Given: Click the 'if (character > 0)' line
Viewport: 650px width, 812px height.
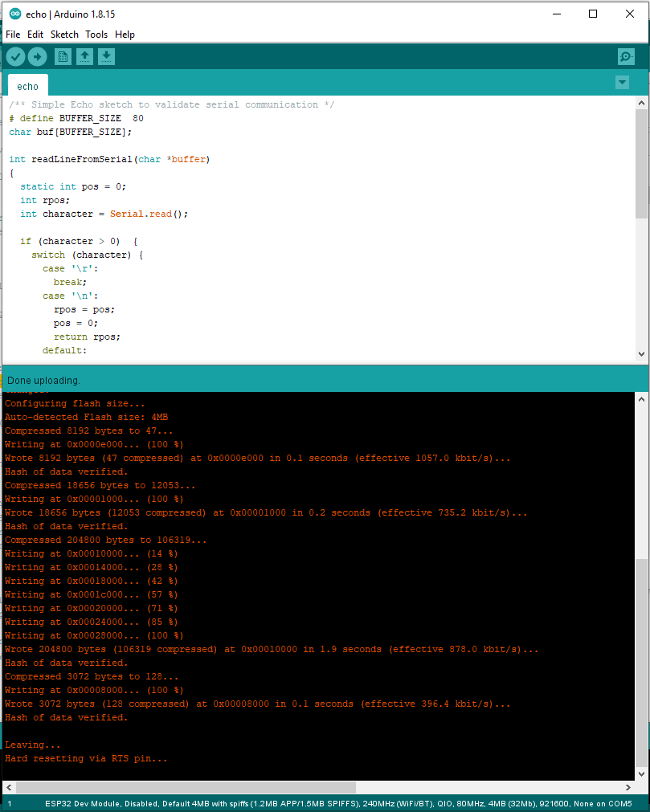Looking at the screenshot, I should click(79, 241).
